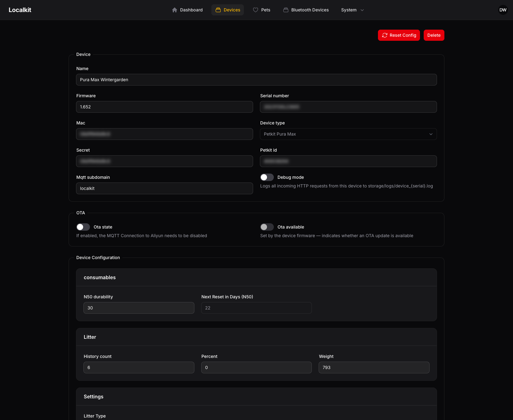513x420 pixels.
Task: Click Next Reset in Days field
Action: [256, 308]
